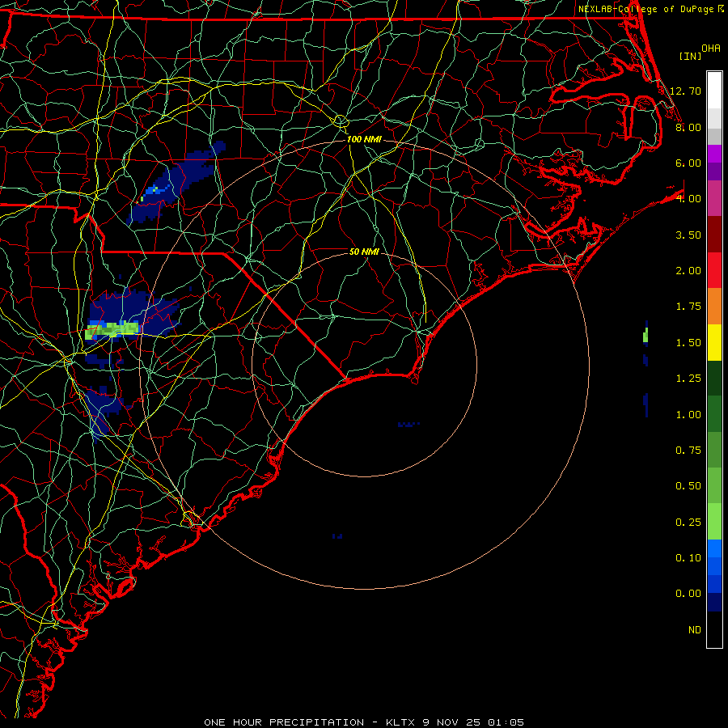Click the 0.10 legend value
The width and height of the screenshot is (728, 728).
(688, 558)
